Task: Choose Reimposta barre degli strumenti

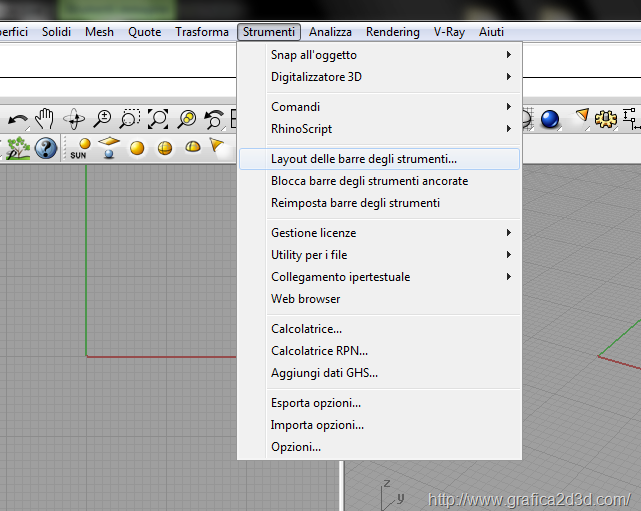Action: [x=379, y=203]
